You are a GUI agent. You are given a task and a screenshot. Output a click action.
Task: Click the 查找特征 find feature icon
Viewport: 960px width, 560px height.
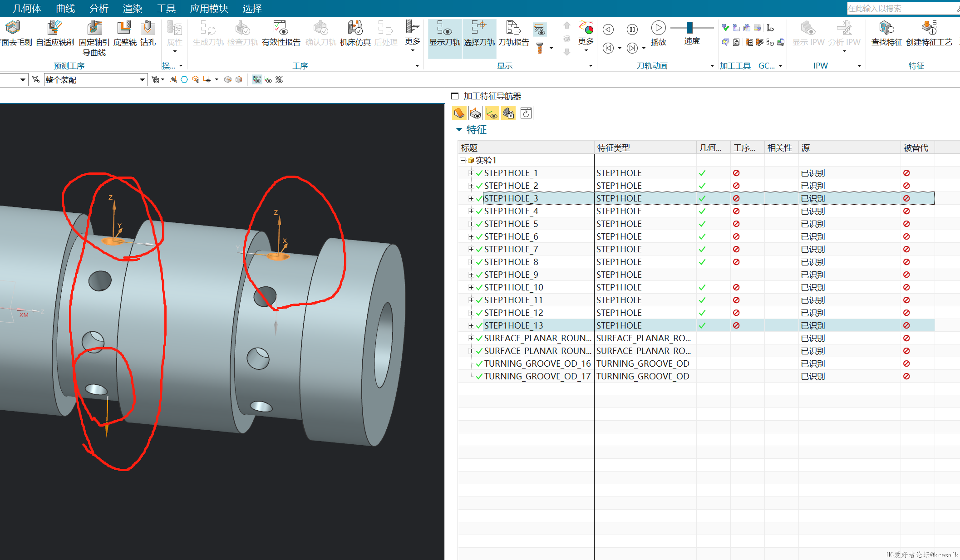[886, 33]
